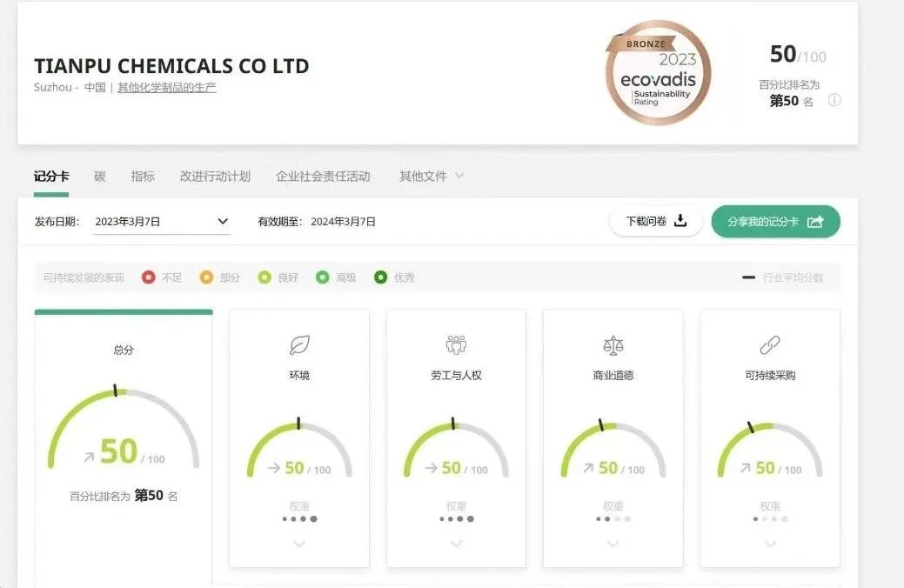Open the 发布日期 date dropdown
Screen dimensions: 904x588
point(162,221)
